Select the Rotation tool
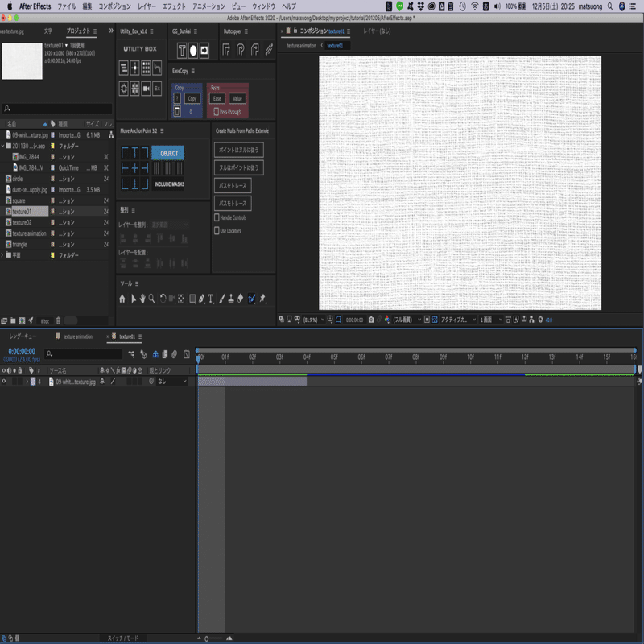Viewport: 644px width, 644px height. 163,299
